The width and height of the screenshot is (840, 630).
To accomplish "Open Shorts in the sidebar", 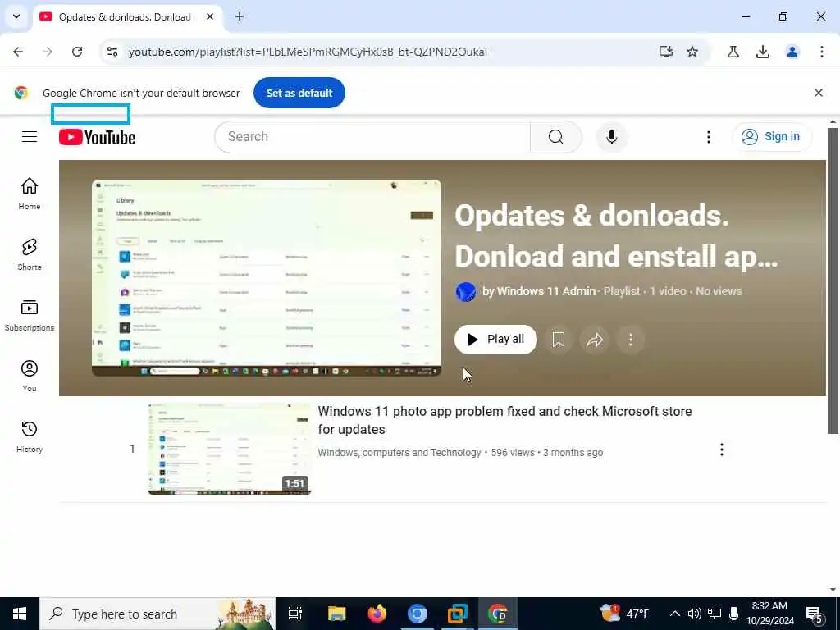I will tap(30, 254).
